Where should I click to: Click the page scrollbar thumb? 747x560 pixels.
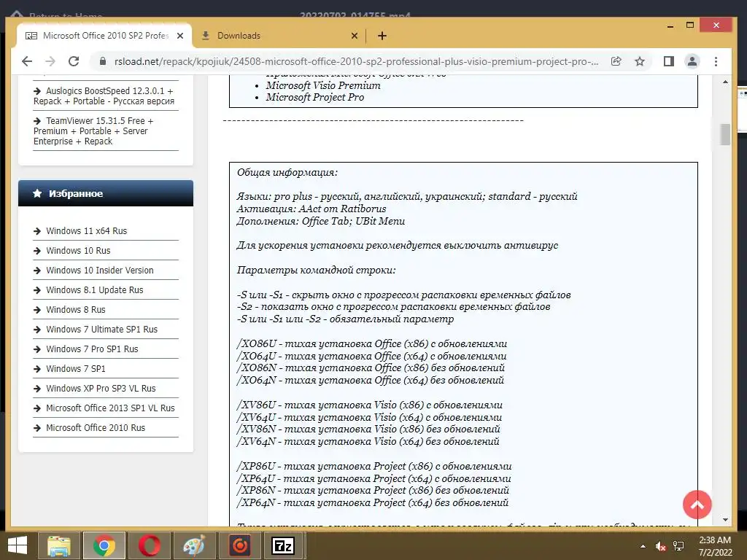725,134
